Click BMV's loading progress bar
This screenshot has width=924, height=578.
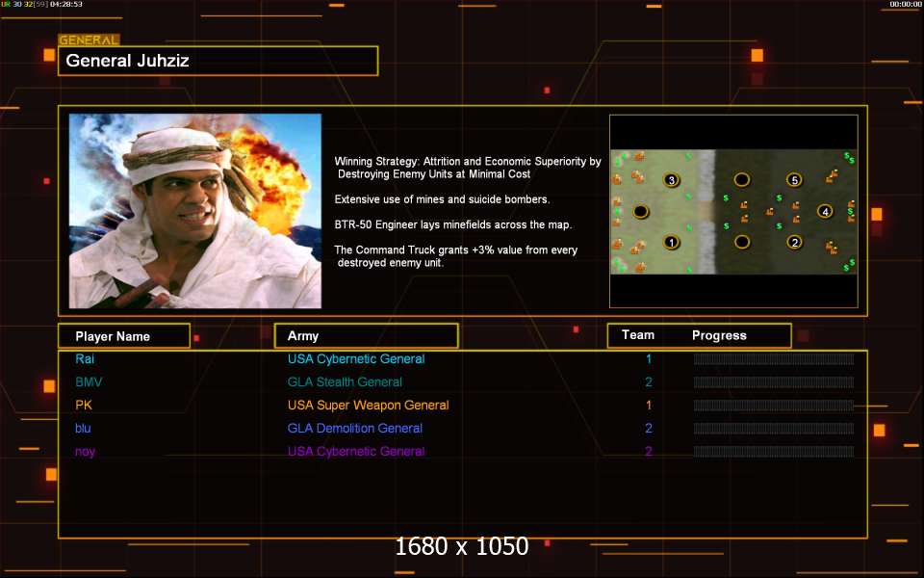(774, 382)
